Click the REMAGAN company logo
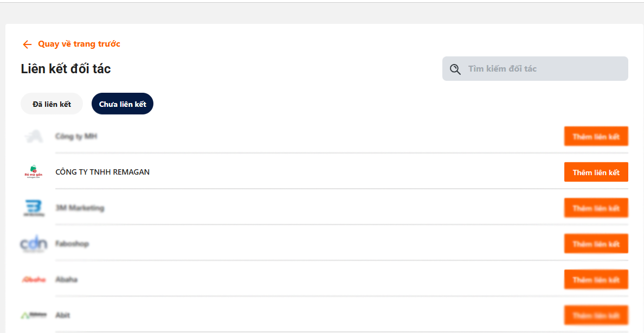This screenshot has height=333, width=644. (x=34, y=172)
